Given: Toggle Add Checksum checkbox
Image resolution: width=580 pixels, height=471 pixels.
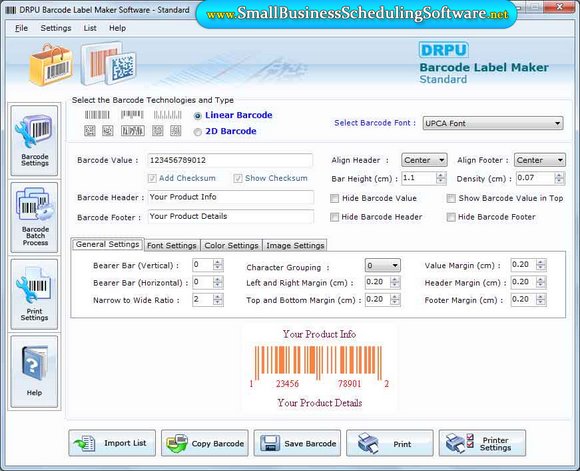Looking at the screenshot, I should [x=152, y=179].
